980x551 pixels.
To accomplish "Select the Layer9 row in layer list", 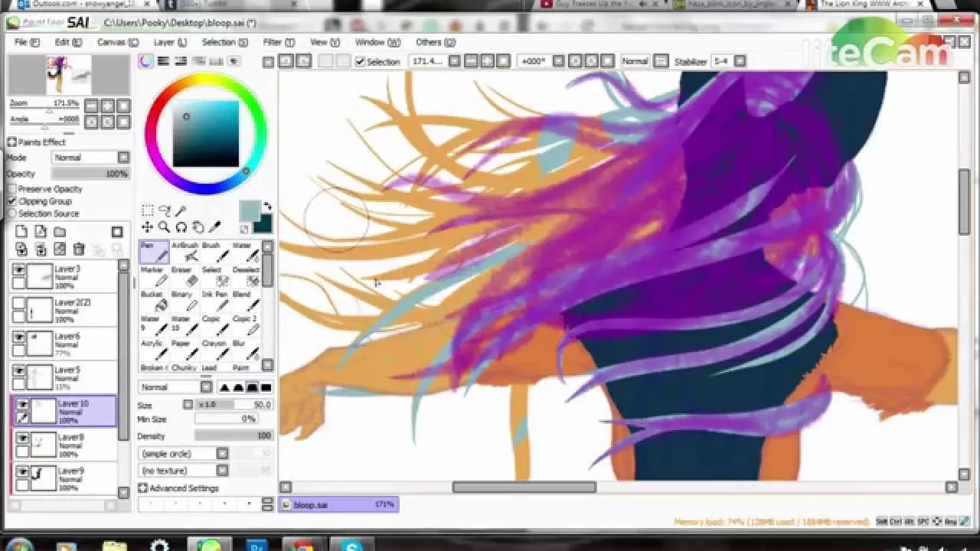I will tap(64, 478).
